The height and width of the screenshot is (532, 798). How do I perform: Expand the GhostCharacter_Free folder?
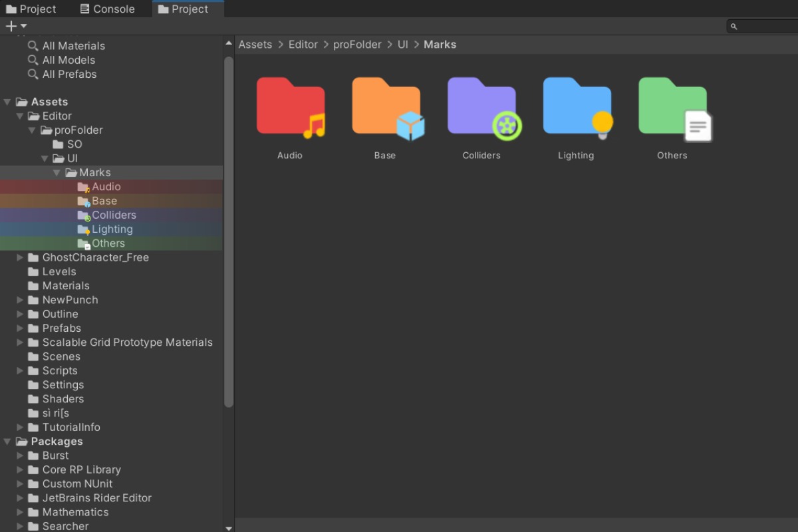(20, 257)
